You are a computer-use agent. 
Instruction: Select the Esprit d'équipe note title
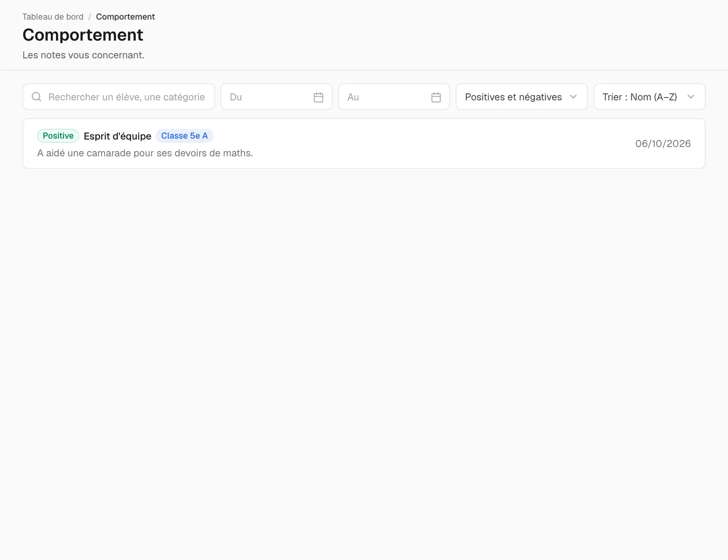pyautogui.click(x=118, y=136)
